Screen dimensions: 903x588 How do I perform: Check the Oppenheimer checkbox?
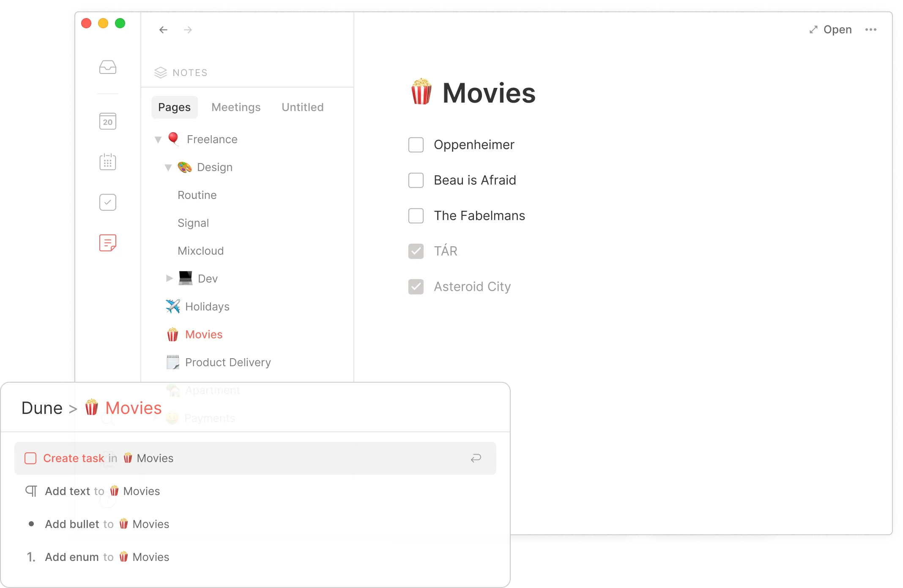click(x=416, y=145)
